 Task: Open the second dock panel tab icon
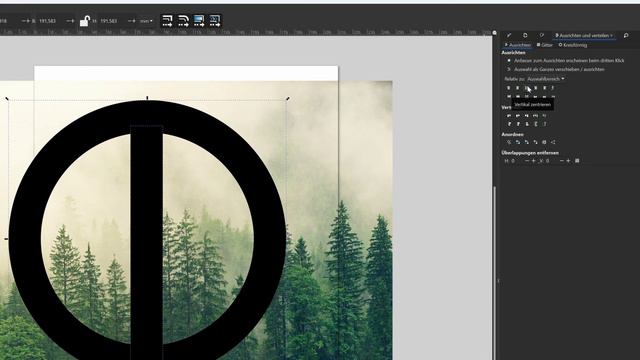[525, 36]
